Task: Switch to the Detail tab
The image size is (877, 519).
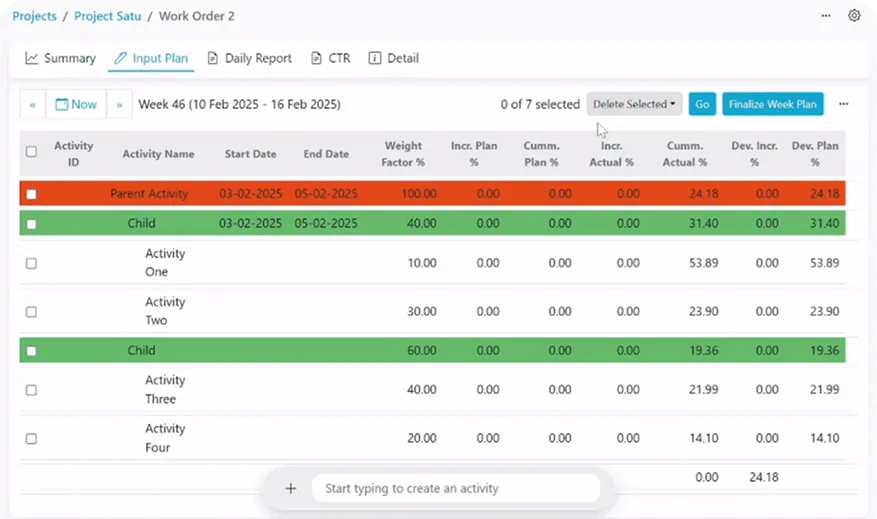Action: (x=393, y=59)
